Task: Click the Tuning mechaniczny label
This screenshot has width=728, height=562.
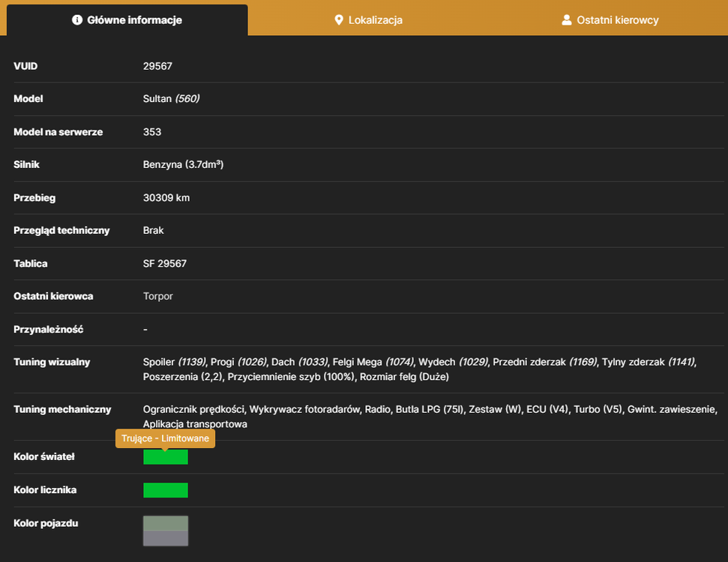Action: pyautogui.click(x=62, y=409)
